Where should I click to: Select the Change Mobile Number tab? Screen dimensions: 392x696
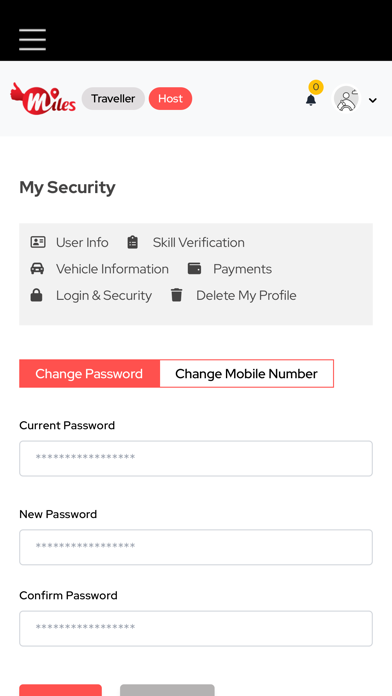click(246, 374)
